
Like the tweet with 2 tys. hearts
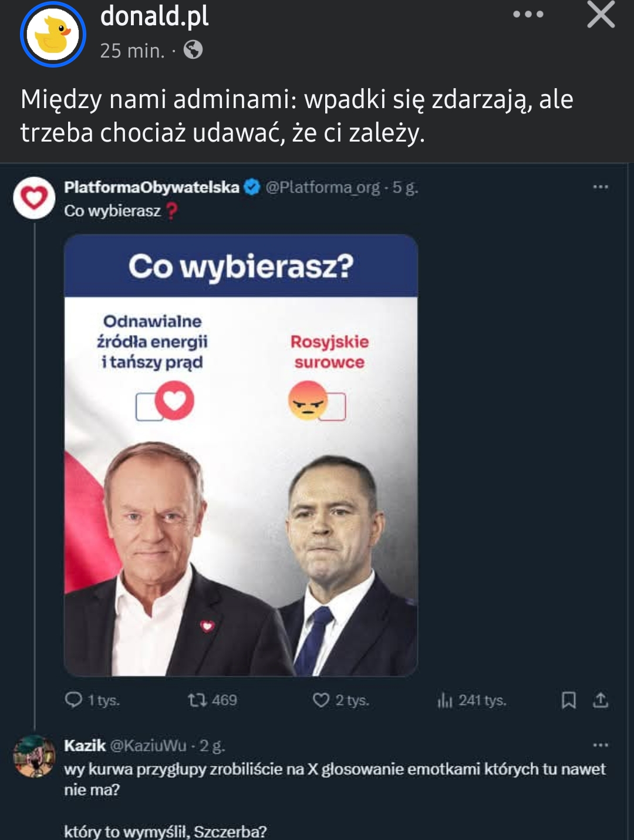click(x=321, y=700)
